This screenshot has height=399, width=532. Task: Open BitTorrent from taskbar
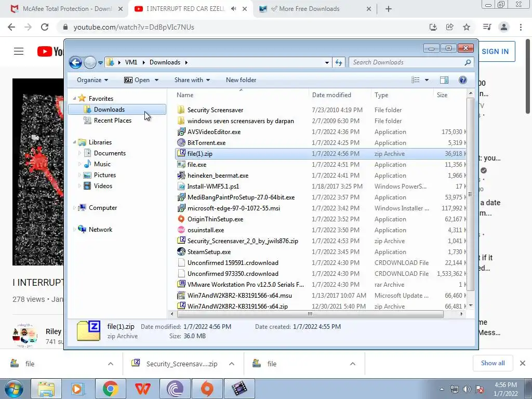coord(175,389)
